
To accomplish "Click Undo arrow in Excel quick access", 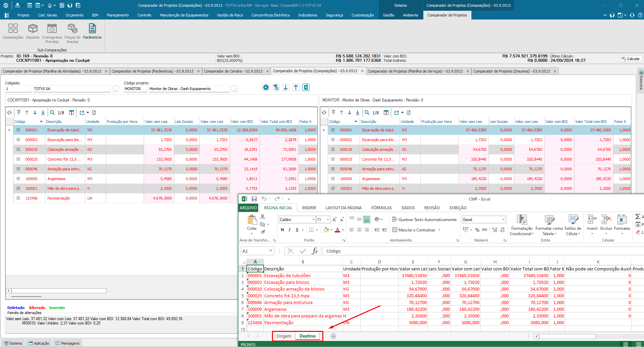I will pyautogui.click(x=264, y=199).
